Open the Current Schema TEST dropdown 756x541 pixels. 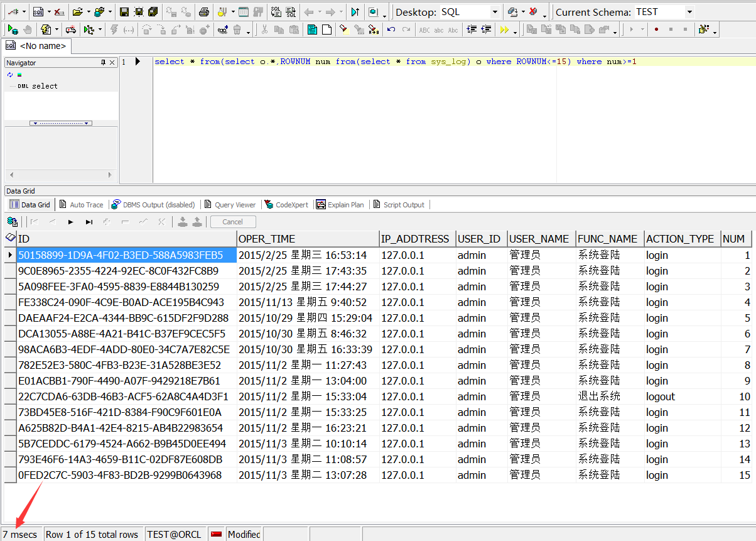689,12
